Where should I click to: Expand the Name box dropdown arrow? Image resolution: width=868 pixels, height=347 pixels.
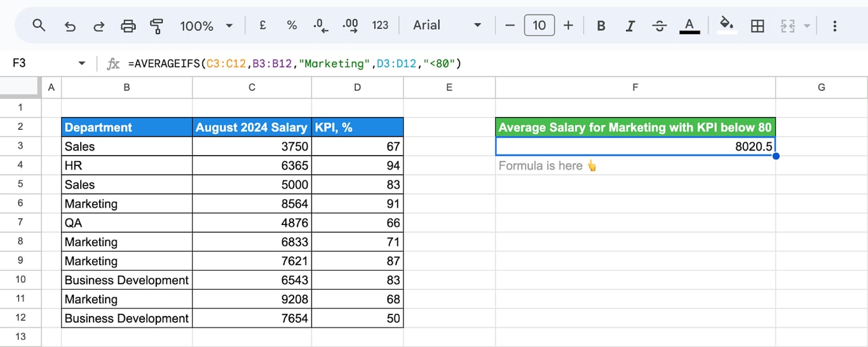[81, 64]
